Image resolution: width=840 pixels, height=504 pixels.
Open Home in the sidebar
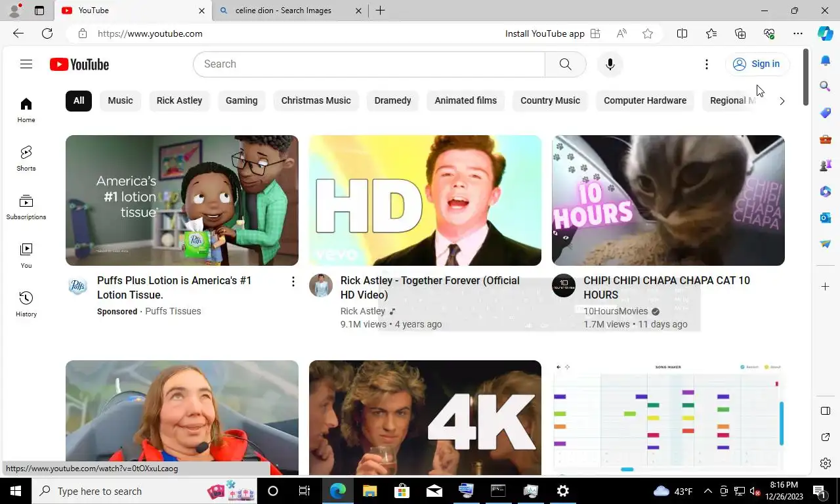tap(26, 110)
